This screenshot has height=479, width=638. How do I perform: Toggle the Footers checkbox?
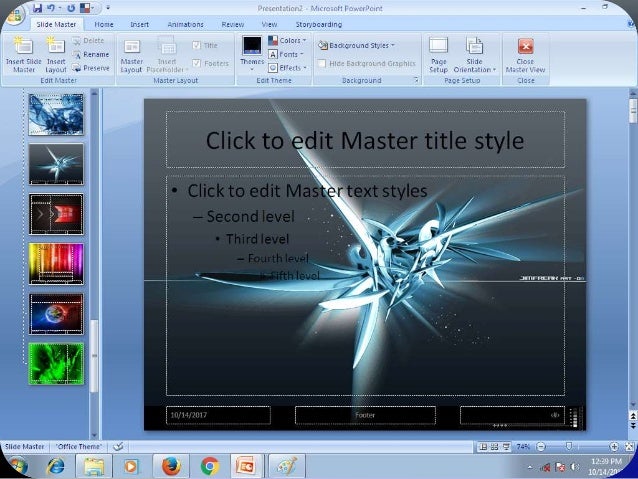click(197, 63)
